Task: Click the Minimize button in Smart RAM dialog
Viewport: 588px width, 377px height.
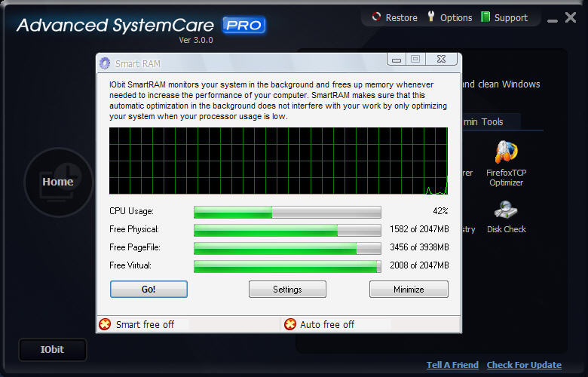Action: [x=409, y=290]
